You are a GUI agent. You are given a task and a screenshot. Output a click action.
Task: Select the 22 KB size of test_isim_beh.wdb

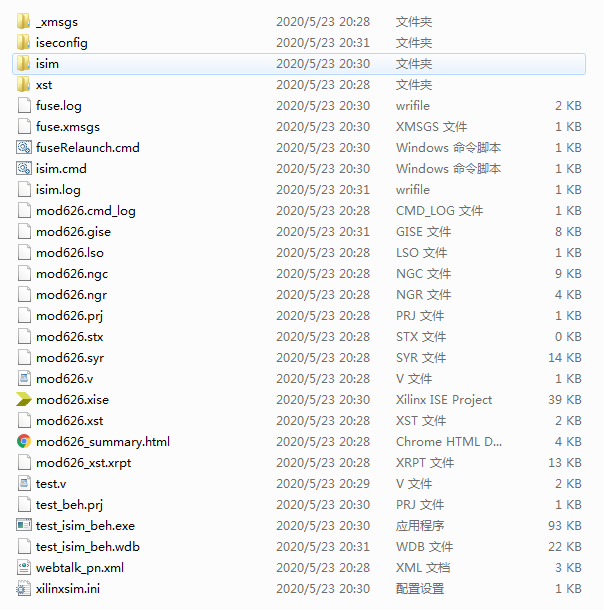tap(565, 547)
